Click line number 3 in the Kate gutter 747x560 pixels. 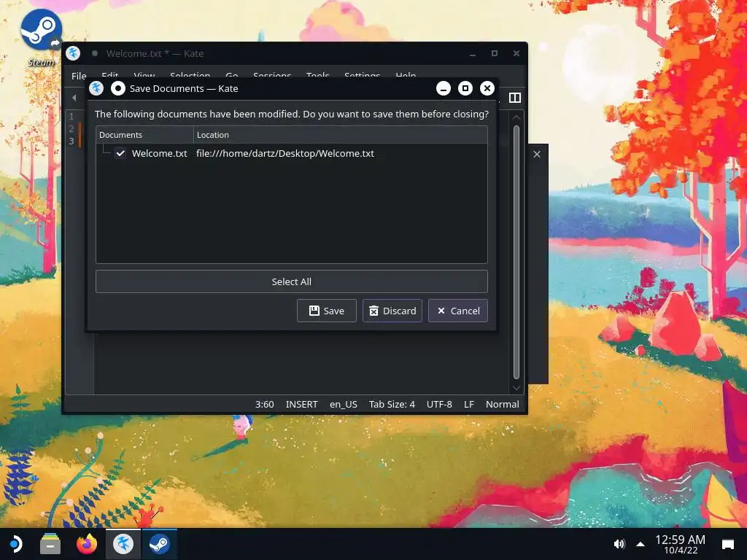pos(71,141)
